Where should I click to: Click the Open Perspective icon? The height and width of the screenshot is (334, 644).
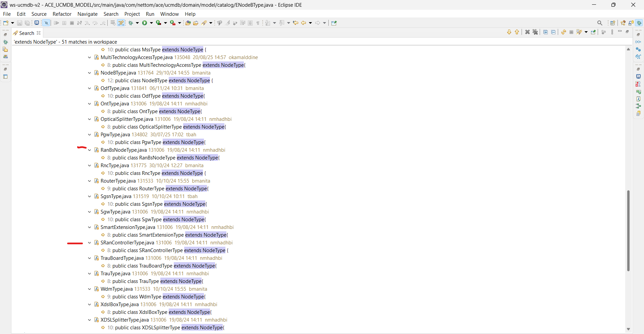coord(613,23)
